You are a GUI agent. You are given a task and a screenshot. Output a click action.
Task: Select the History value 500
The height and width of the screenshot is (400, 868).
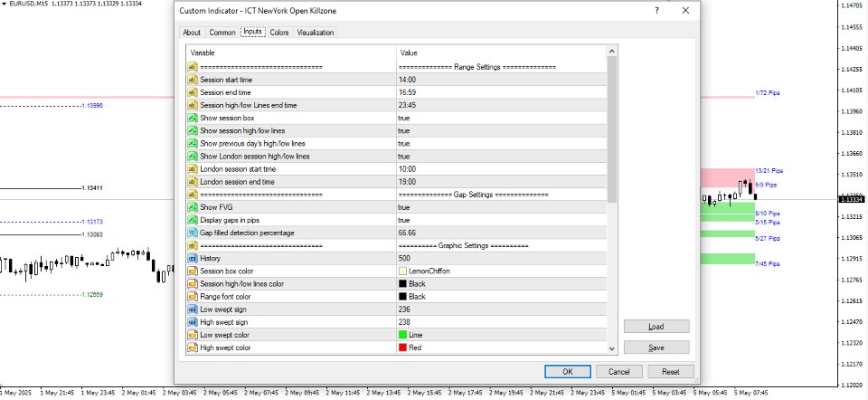pyautogui.click(x=404, y=258)
